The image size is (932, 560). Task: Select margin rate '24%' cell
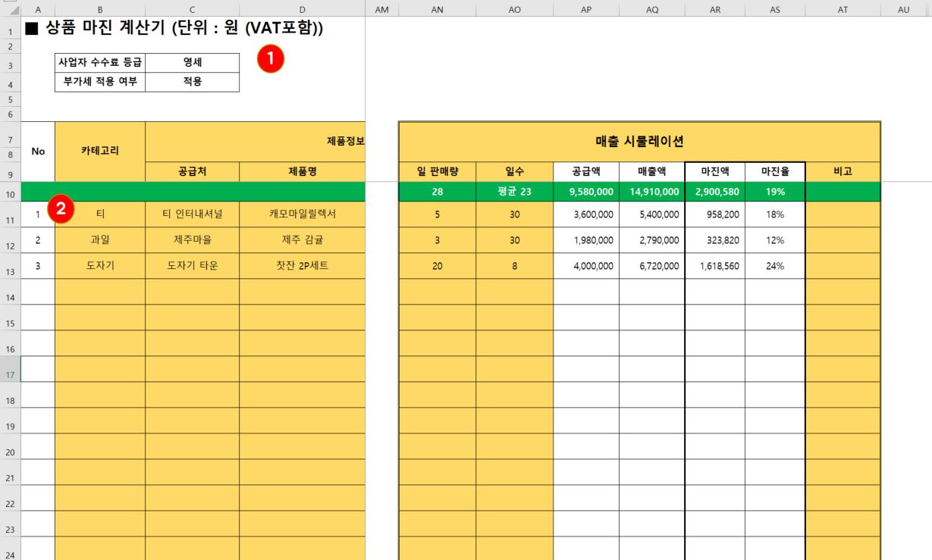[x=775, y=266]
